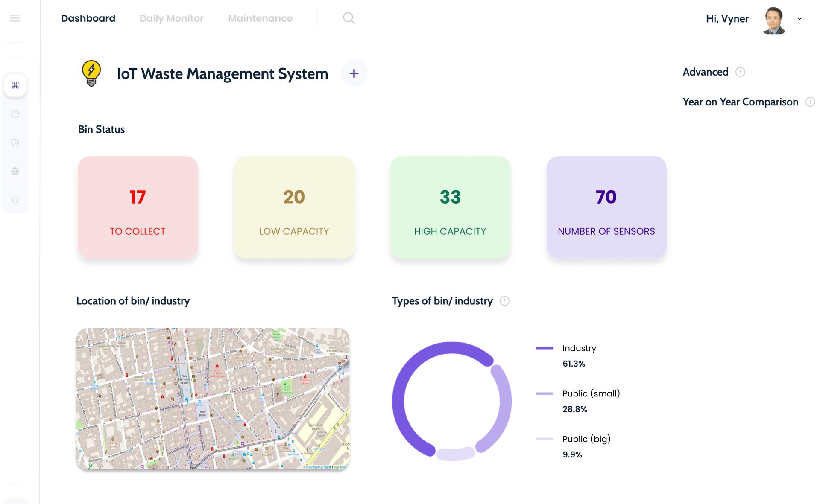Click the Year on Year Comparison link
Screen dimensions: 820x504
[x=740, y=102]
